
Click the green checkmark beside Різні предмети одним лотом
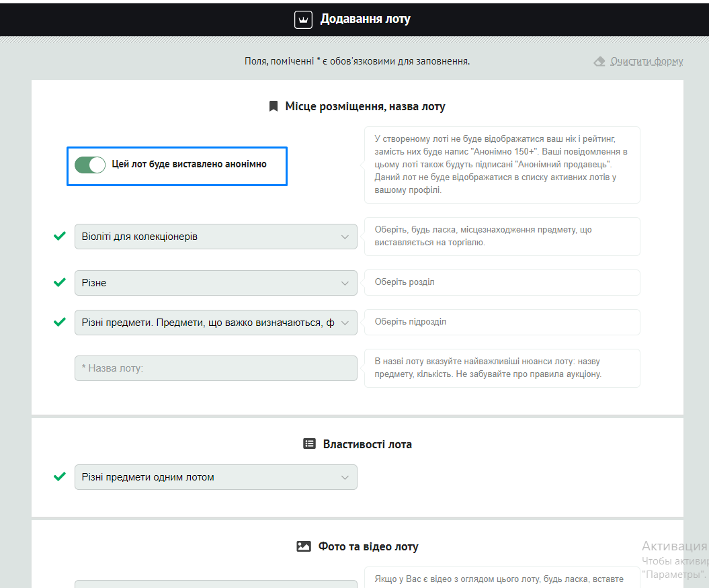tap(60, 476)
